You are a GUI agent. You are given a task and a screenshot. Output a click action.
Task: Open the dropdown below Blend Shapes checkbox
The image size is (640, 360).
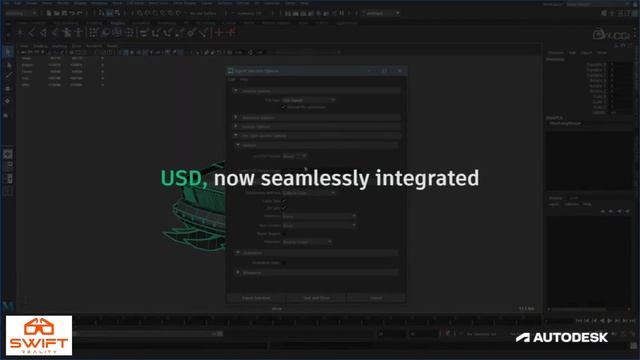pos(307,242)
